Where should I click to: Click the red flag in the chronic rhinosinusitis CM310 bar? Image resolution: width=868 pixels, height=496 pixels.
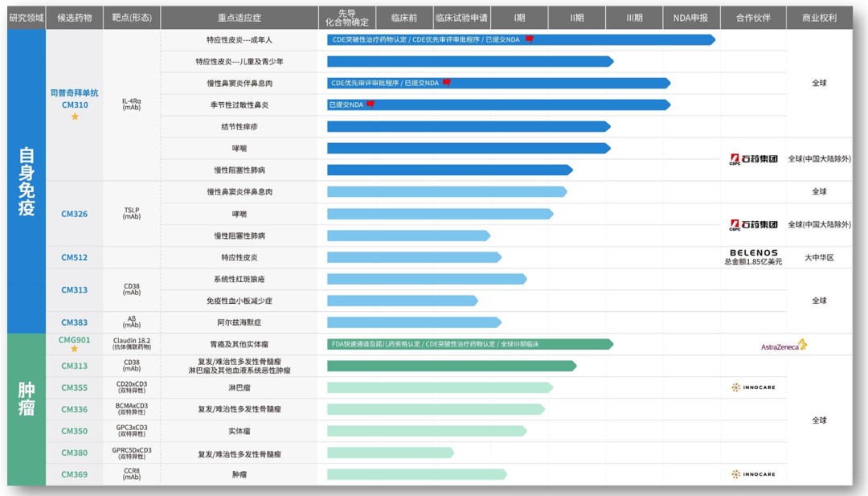tap(447, 83)
